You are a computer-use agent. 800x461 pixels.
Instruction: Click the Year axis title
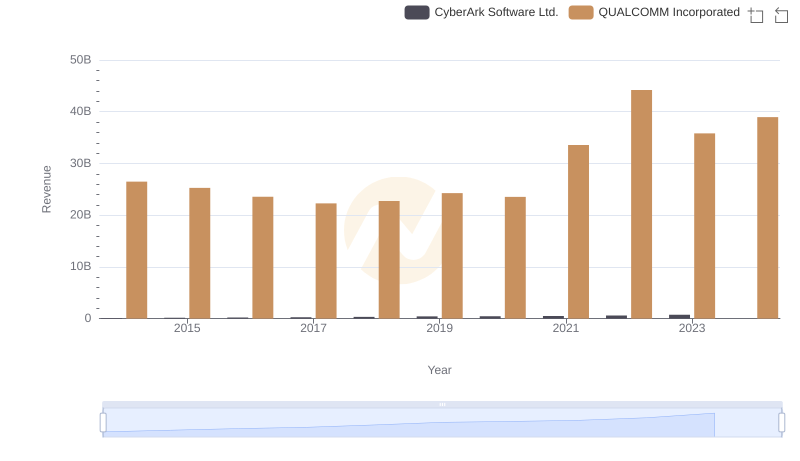tap(439, 370)
